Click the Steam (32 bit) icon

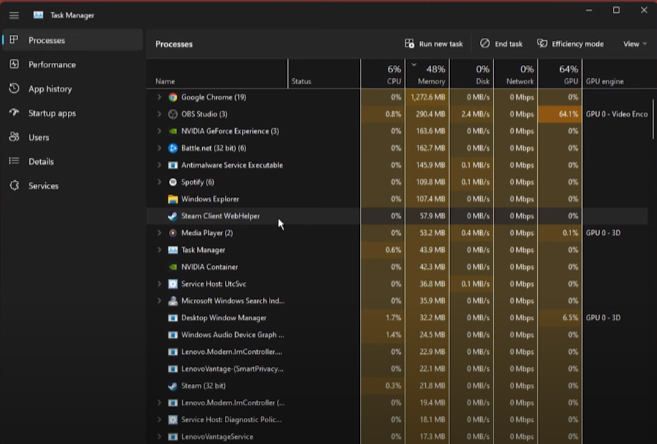point(173,386)
